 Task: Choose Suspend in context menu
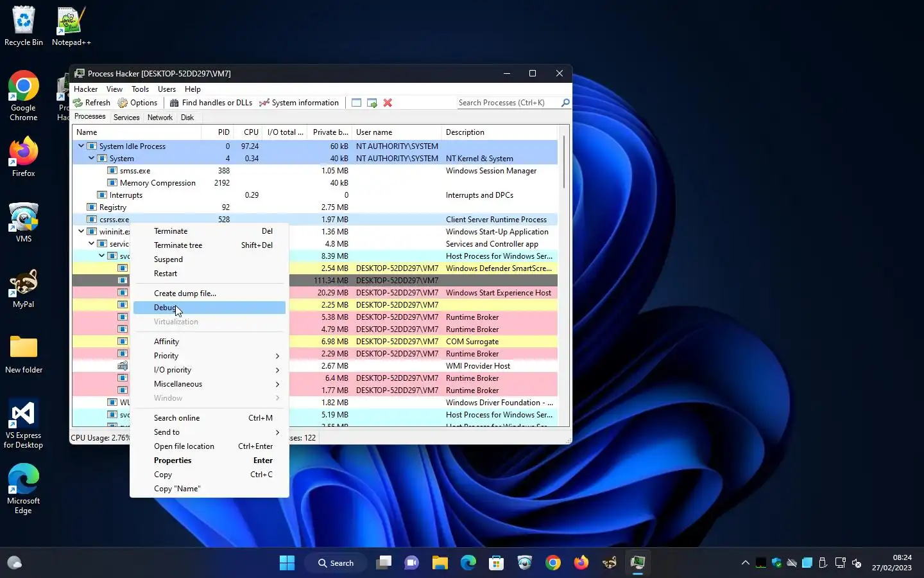click(x=209, y=259)
